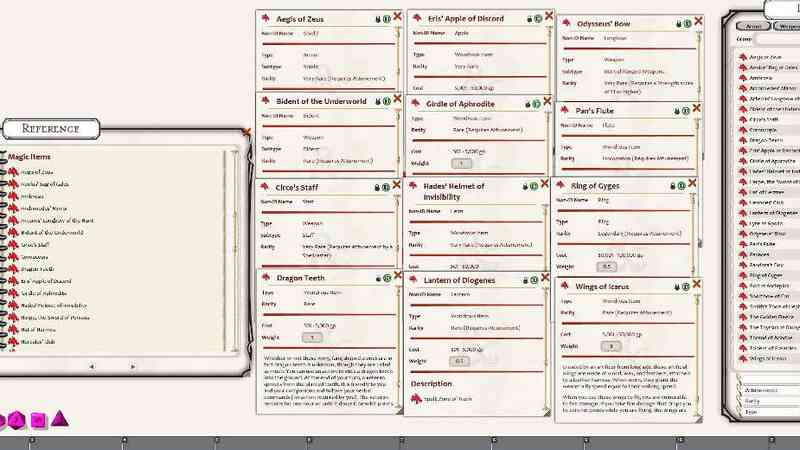Click the dragon link icon on Girdle of Aphrodite header
This screenshot has height=450, width=800.
pos(415,102)
